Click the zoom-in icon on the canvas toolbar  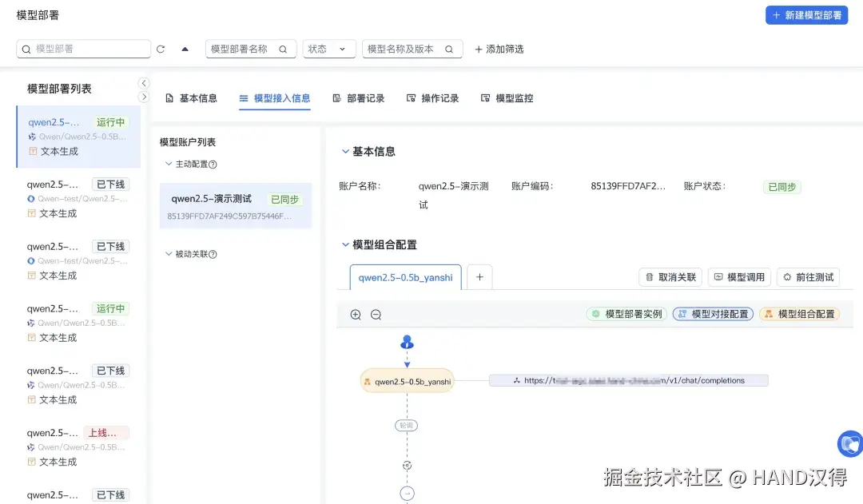pos(356,315)
